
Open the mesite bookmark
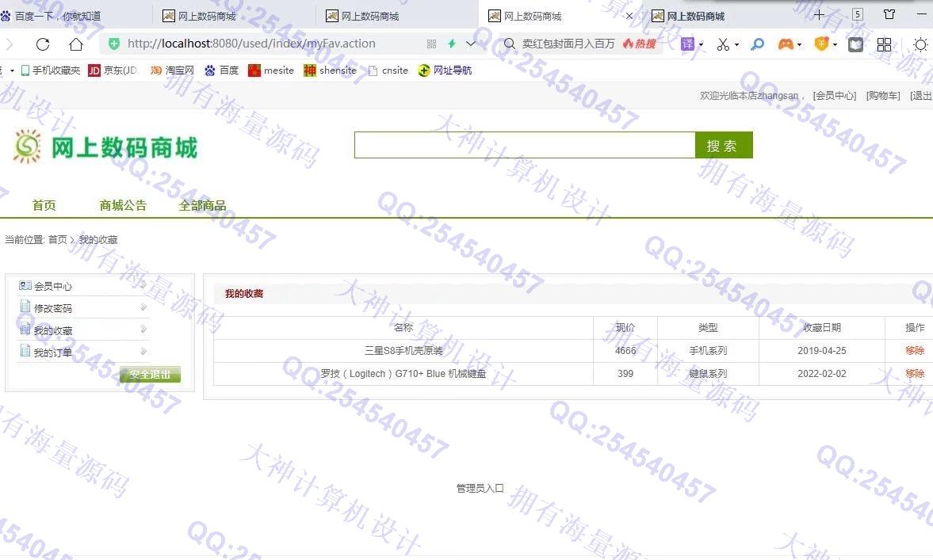271,70
